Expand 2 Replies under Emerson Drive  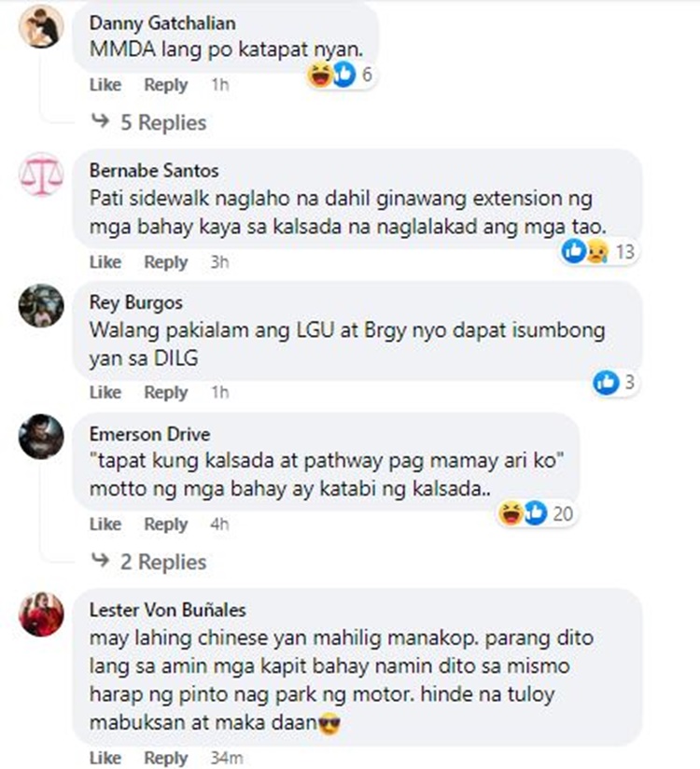(149, 562)
